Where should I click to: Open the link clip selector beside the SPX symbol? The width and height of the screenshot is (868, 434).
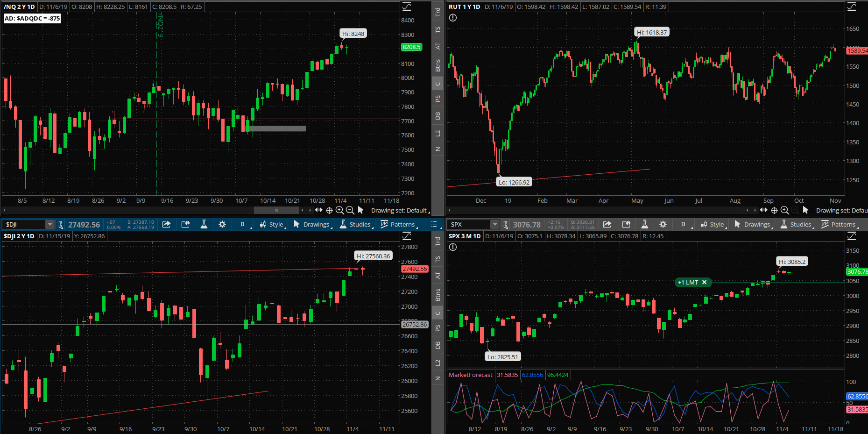coord(505,224)
